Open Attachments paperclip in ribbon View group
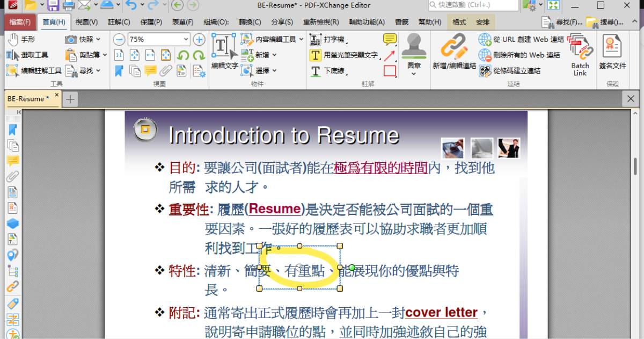The height and width of the screenshot is (339, 644). point(166,70)
